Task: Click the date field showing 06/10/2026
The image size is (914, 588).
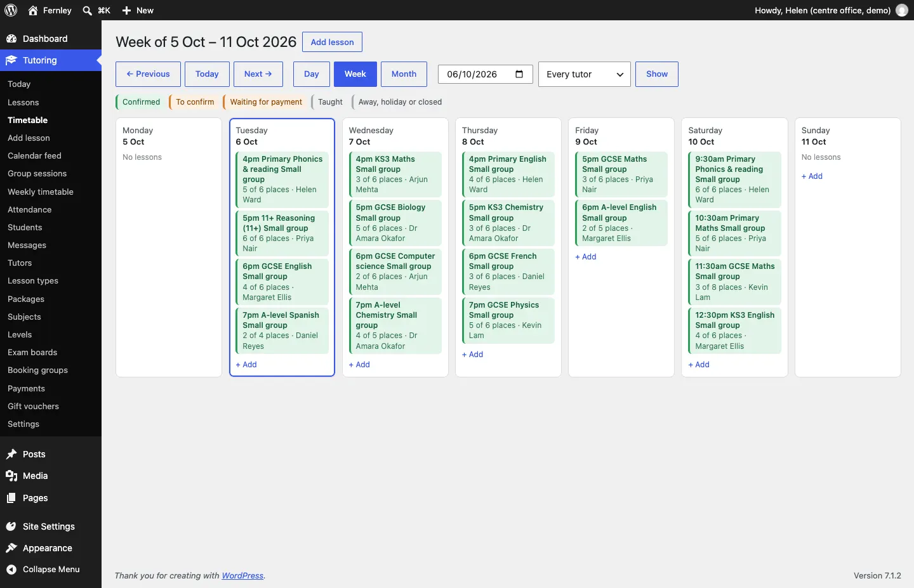Action: point(486,74)
